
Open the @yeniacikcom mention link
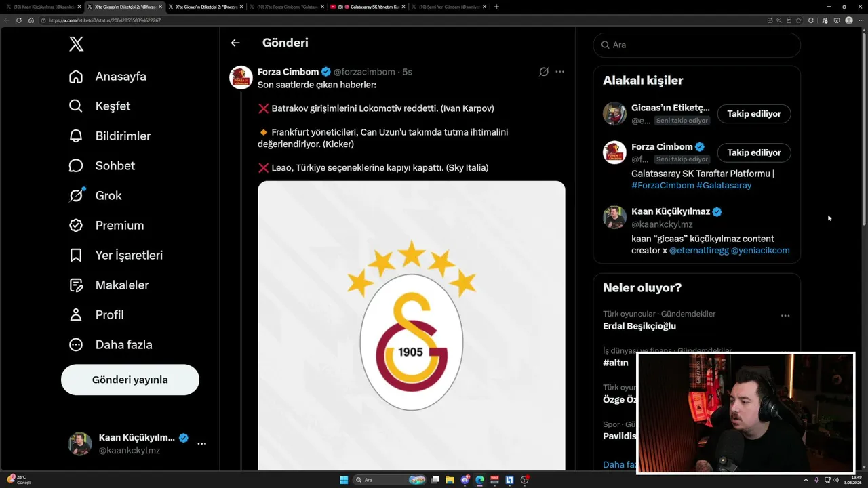pyautogui.click(x=760, y=251)
